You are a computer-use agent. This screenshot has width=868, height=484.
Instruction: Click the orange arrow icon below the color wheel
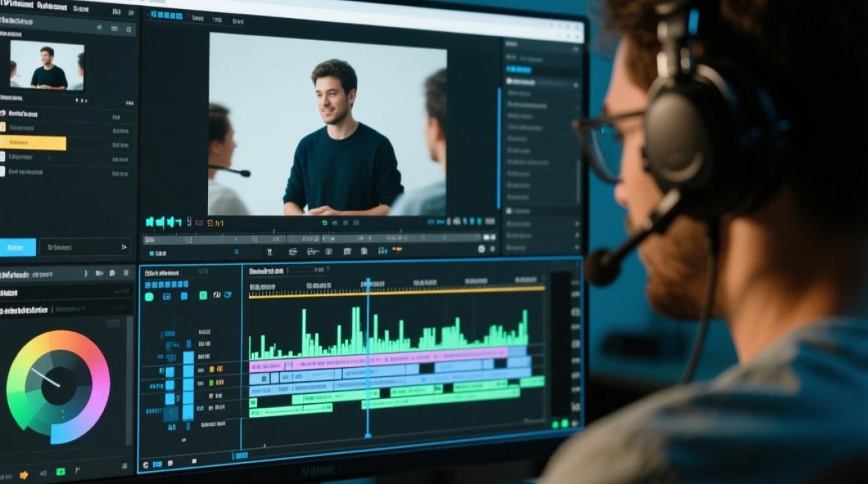tap(24, 475)
